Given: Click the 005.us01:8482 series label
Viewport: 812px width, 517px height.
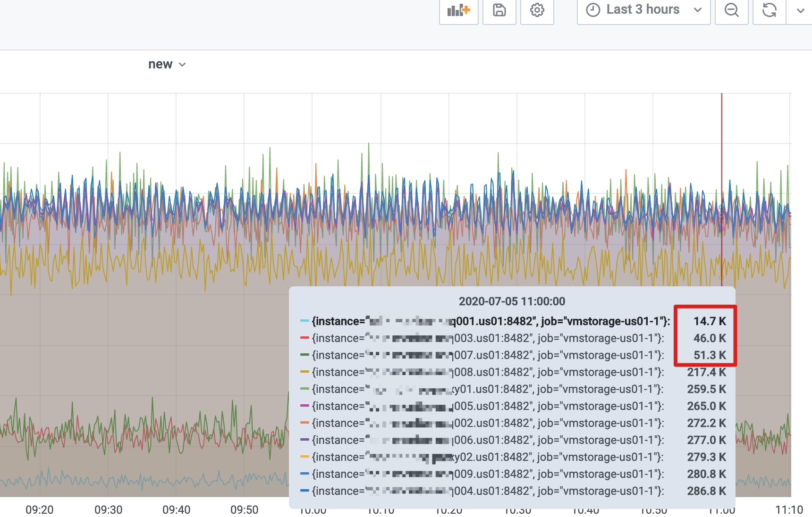Looking at the screenshot, I should (x=488, y=406).
